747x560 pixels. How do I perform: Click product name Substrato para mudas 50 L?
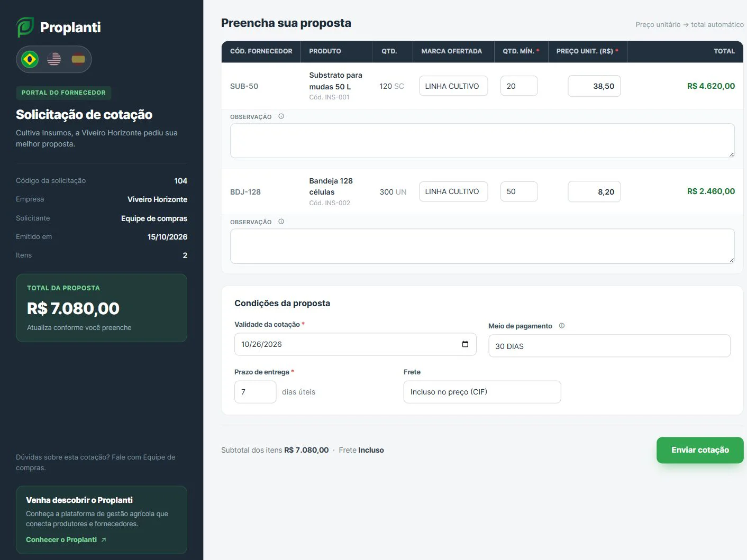pyautogui.click(x=335, y=81)
